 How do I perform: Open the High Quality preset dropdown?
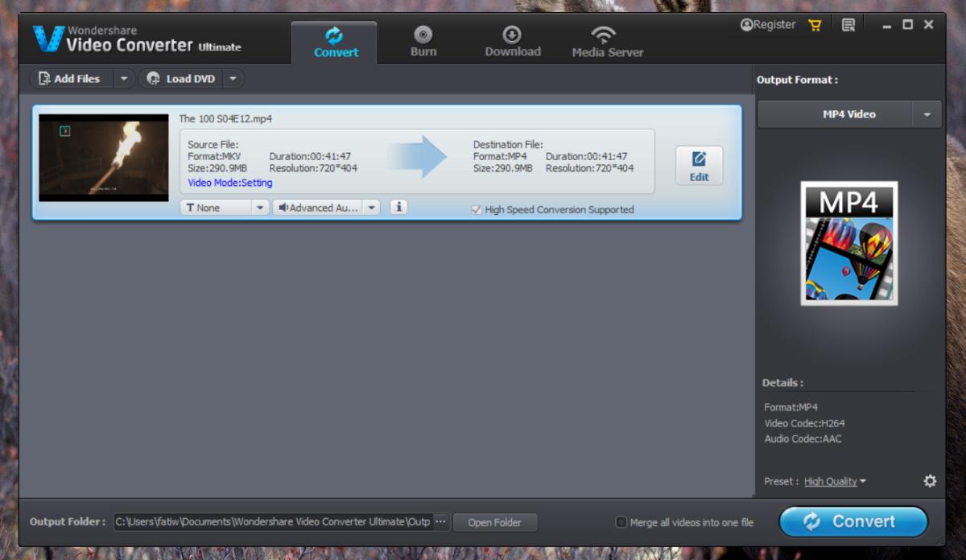[x=835, y=481]
